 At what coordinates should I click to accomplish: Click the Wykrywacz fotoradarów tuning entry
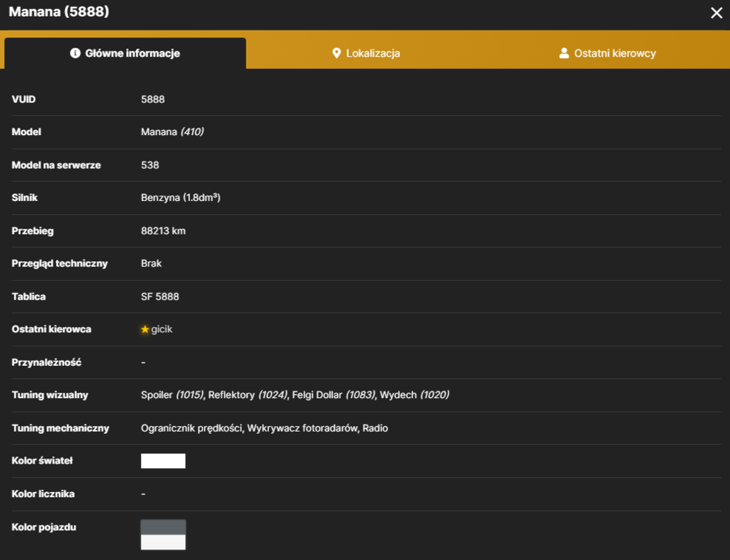(x=303, y=429)
